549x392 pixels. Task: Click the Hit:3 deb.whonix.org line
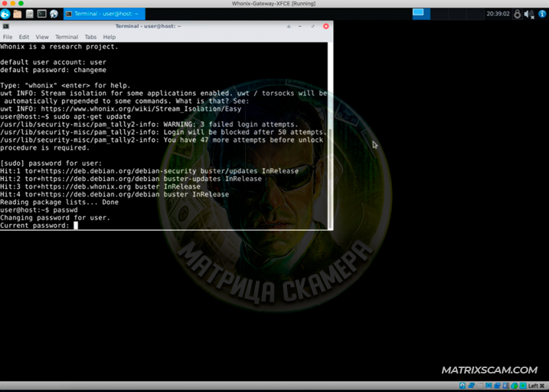100,187
